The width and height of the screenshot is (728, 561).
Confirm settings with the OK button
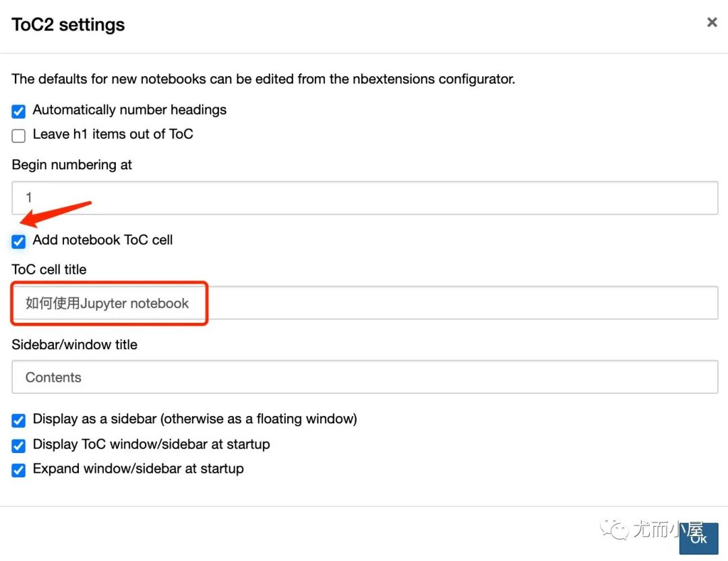pyautogui.click(x=698, y=539)
